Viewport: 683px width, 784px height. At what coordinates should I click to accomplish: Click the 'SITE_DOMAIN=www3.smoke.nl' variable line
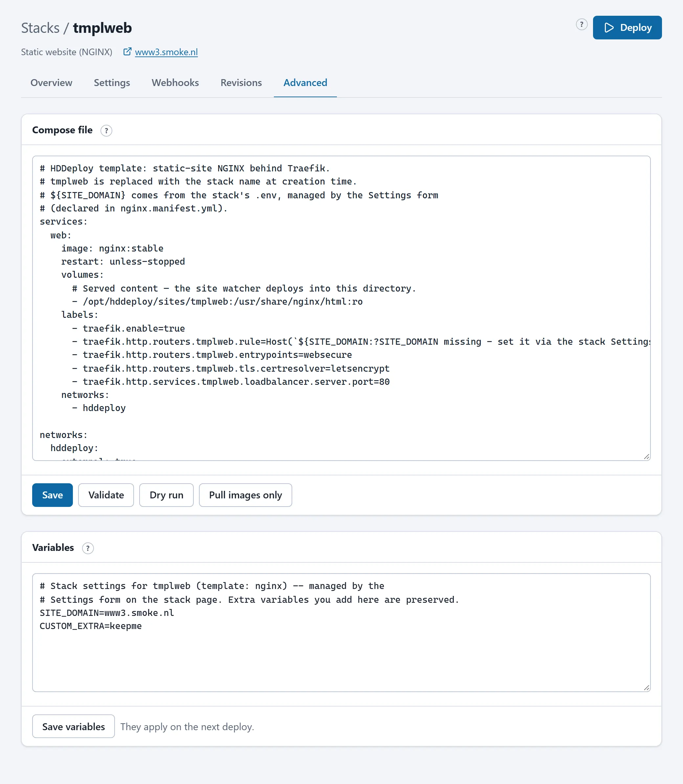tap(107, 613)
